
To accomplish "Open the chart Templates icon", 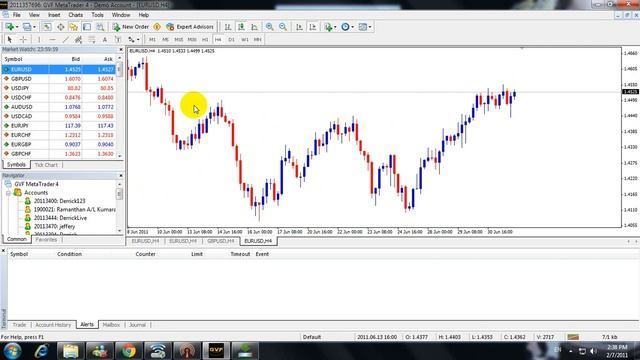I will tap(362, 27).
